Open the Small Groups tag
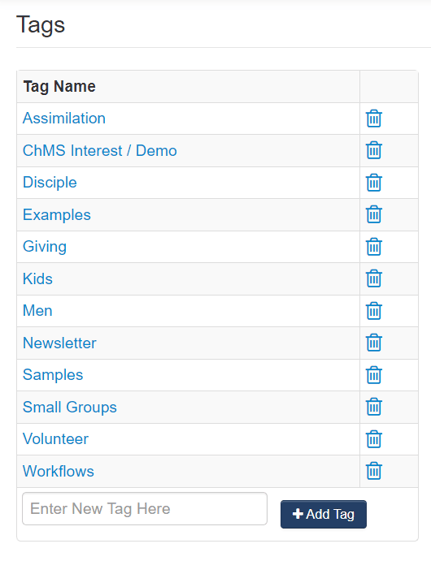Viewport: 431px width, 561px height. (x=70, y=408)
